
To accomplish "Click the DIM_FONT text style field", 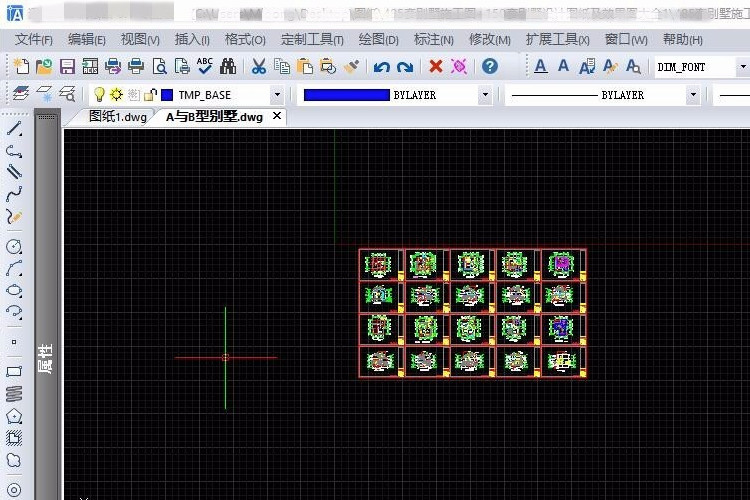I will [695, 67].
